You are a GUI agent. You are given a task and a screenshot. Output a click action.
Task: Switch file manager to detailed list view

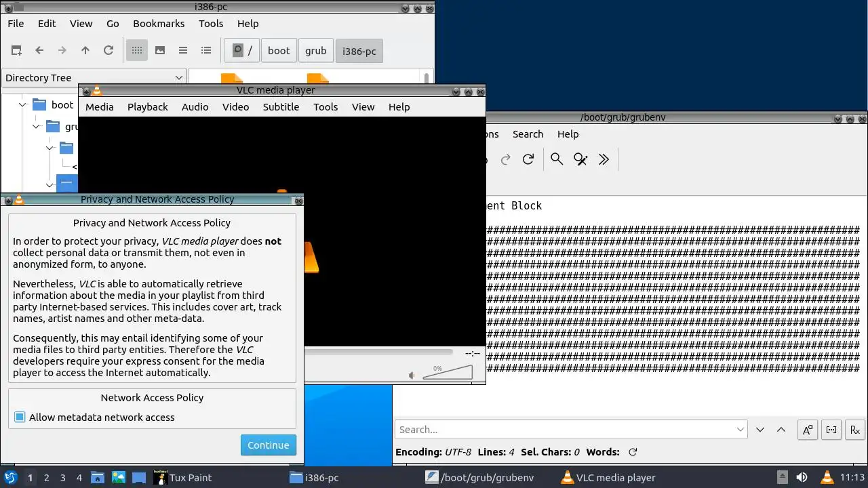(206, 50)
